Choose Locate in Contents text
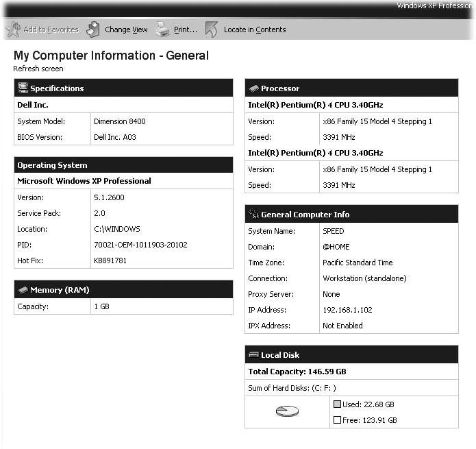This screenshot has height=449, width=476. 255,29
